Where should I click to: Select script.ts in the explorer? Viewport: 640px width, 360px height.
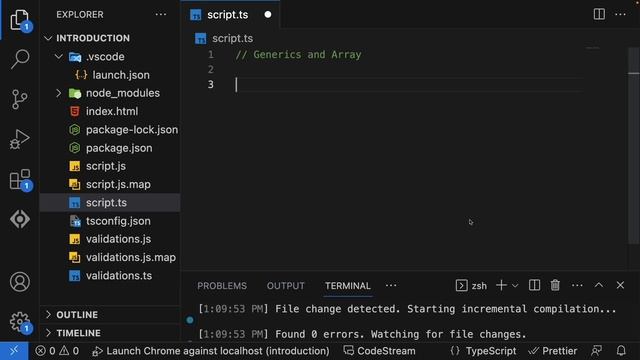(110, 202)
